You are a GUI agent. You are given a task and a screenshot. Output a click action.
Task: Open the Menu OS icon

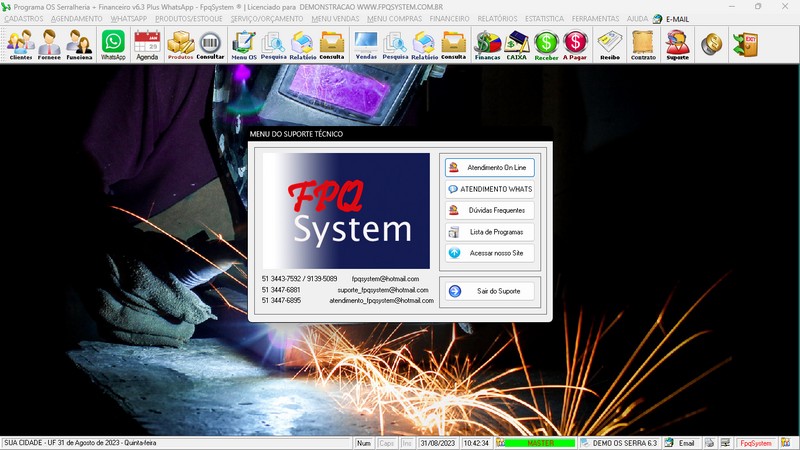[x=243, y=44]
